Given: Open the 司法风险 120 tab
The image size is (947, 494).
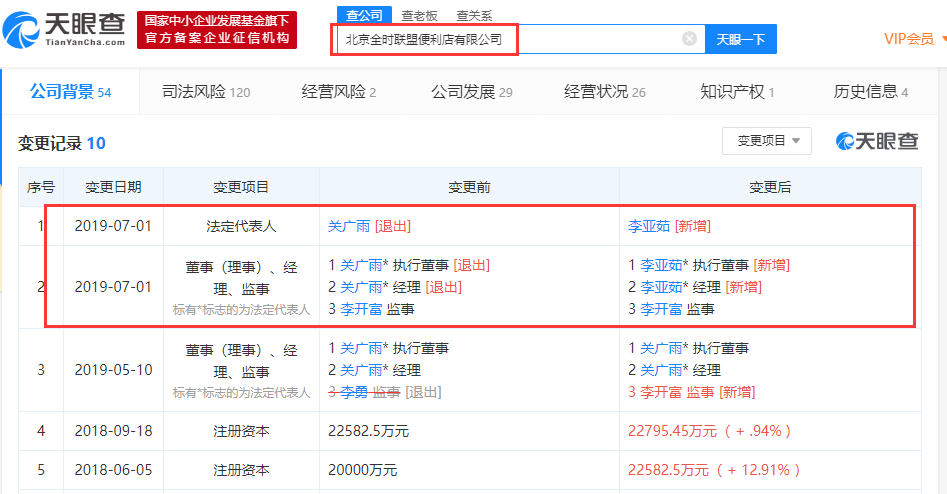Looking at the screenshot, I should [206, 92].
